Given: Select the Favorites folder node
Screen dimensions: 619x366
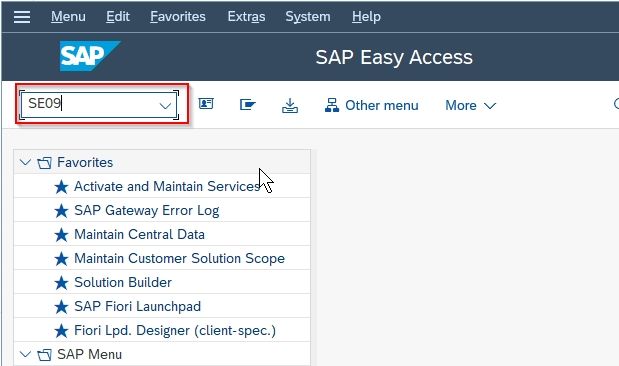Looking at the screenshot, I should coord(85,162).
